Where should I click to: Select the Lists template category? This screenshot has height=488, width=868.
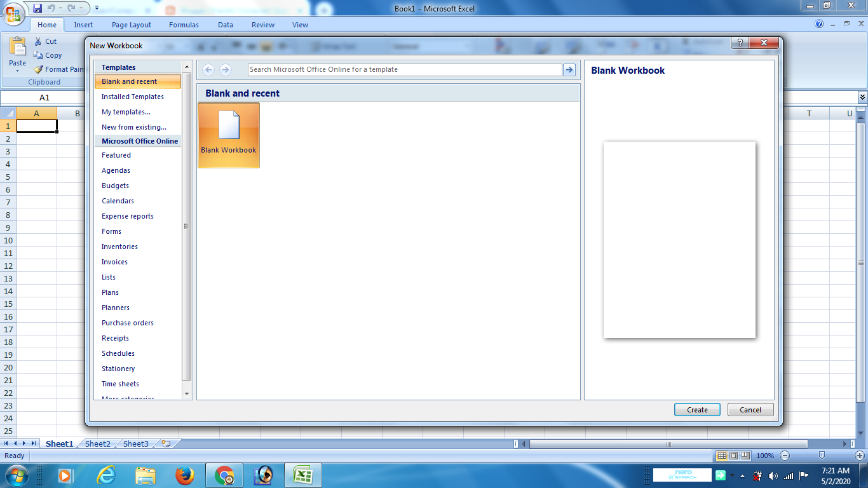click(137, 277)
